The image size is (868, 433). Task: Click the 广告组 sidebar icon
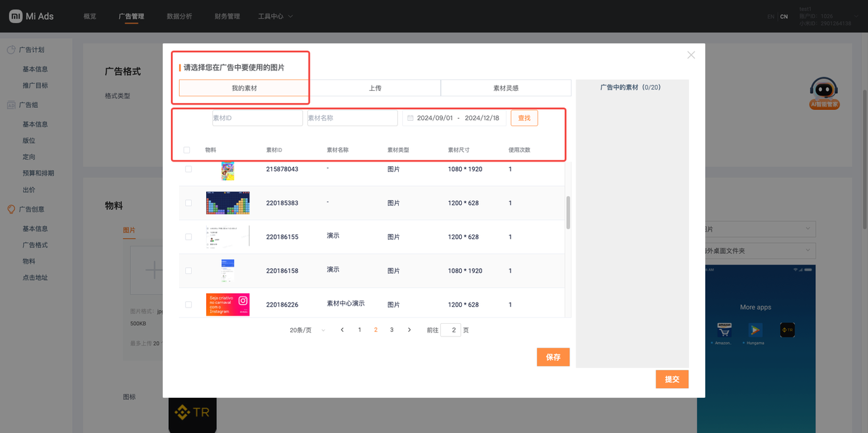click(12, 105)
